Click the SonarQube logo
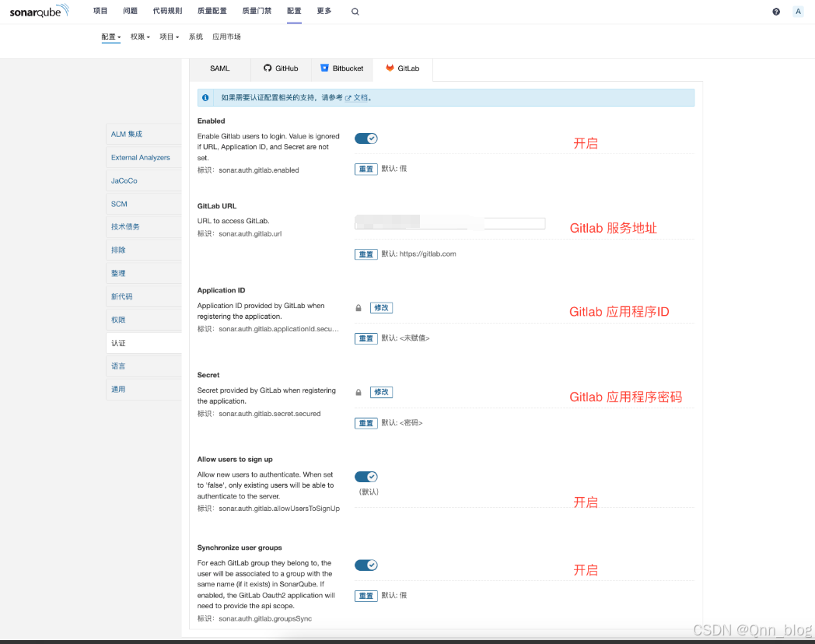The width and height of the screenshot is (815, 644). pos(38,11)
